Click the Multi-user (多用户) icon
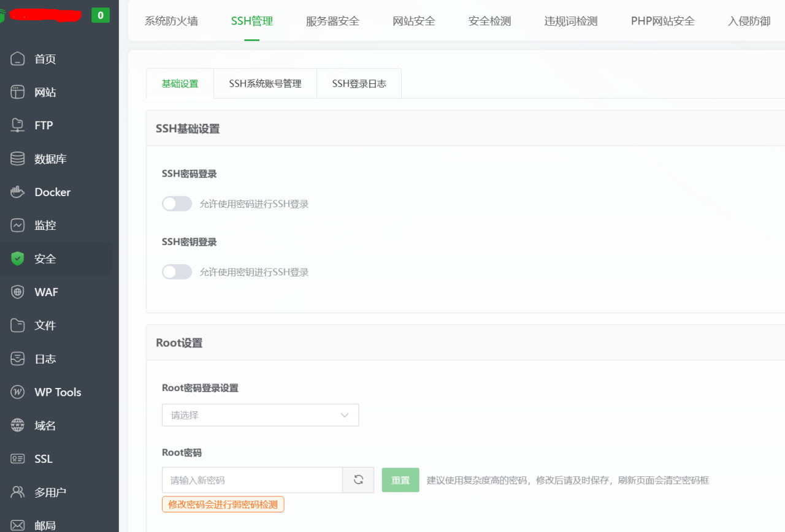This screenshot has height=532, width=785. coord(18,492)
